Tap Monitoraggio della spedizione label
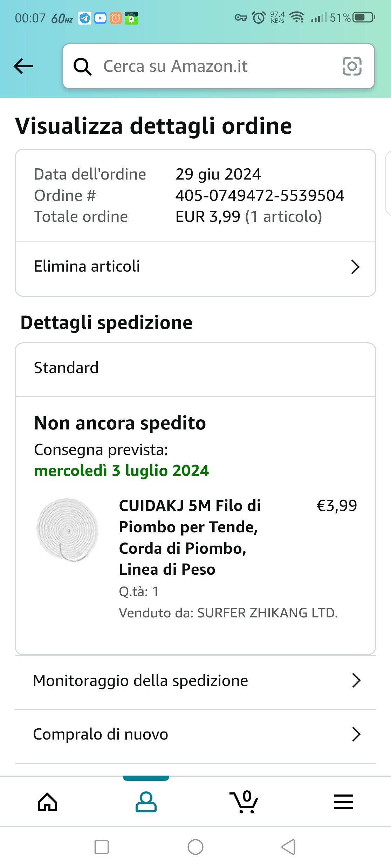 click(x=140, y=681)
